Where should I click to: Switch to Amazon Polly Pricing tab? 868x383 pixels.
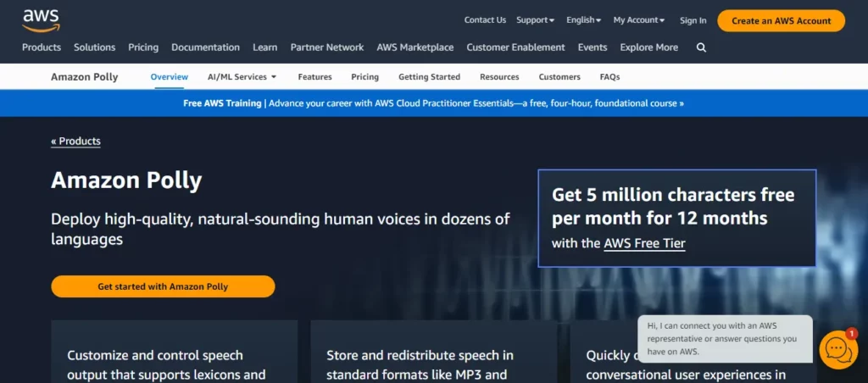point(364,77)
